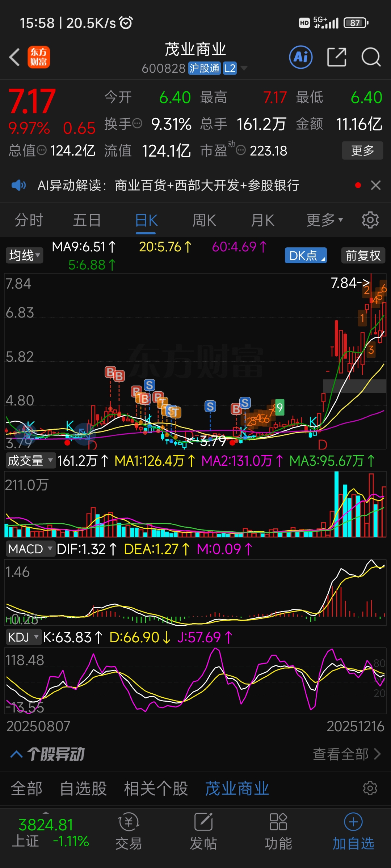
Task: Tap the 交易 yen icon
Action: (x=129, y=822)
